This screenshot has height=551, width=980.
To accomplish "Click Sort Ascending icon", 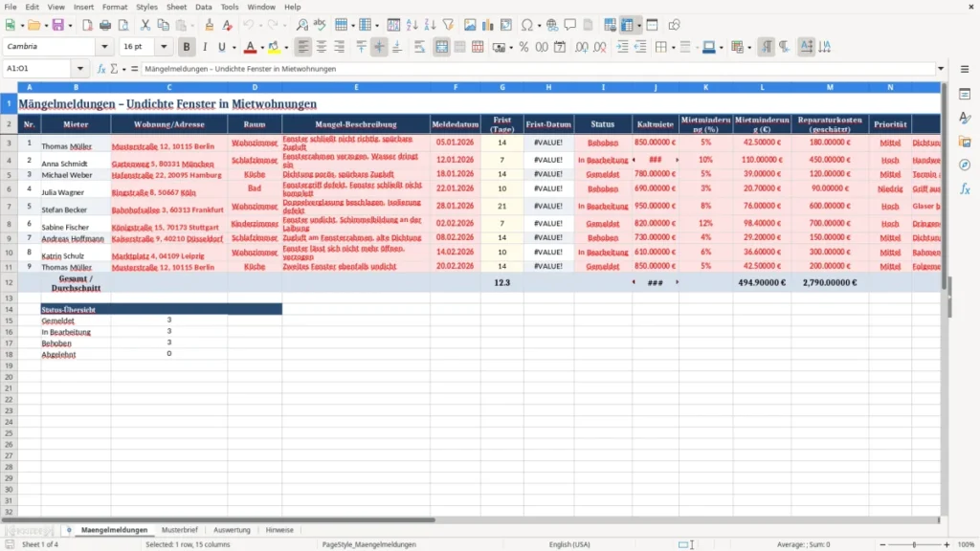I will click(412, 25).
